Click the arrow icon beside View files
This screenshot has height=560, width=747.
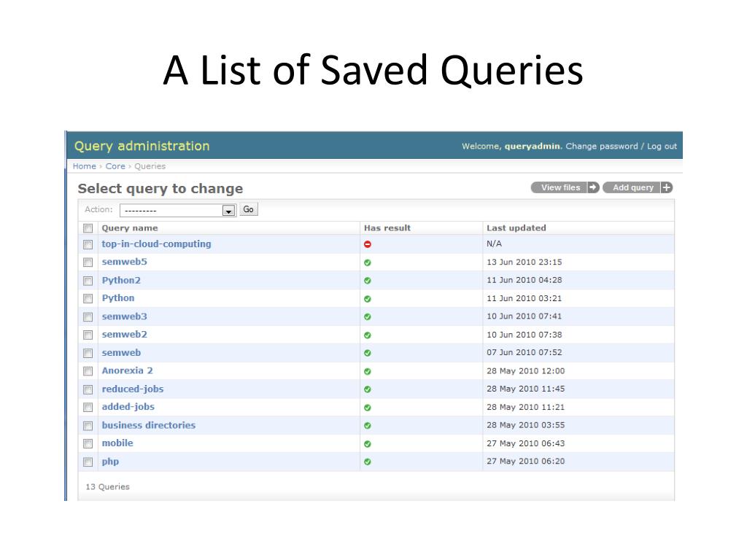click(593, 187)
